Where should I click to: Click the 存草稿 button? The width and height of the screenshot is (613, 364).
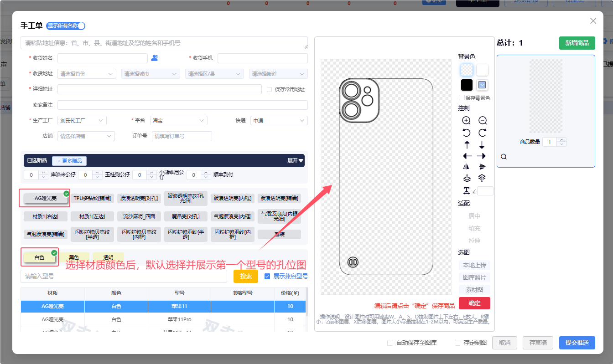[x=538, y=343]
